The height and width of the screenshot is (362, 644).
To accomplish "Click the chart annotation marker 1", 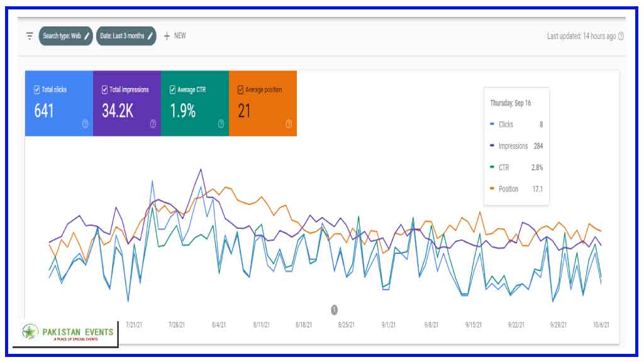I will point(335,310).
